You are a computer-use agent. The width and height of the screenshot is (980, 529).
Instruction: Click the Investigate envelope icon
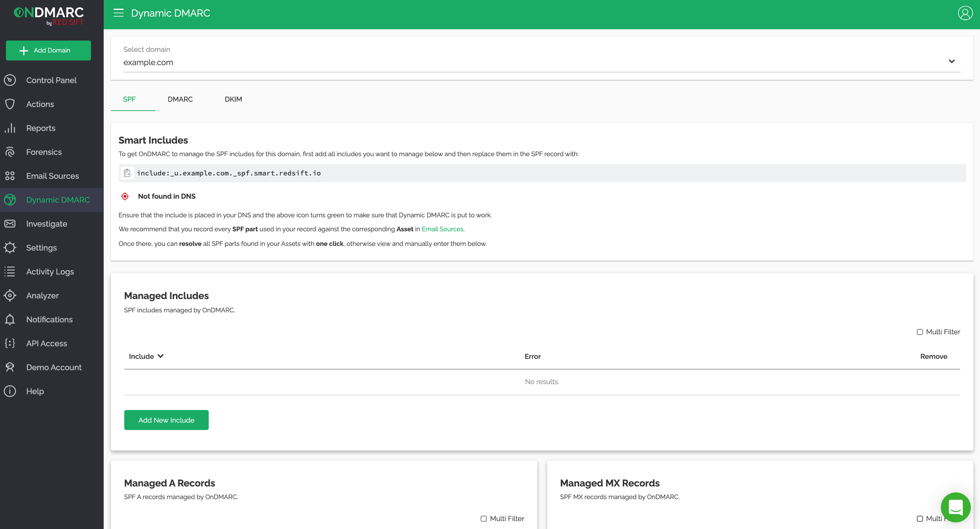10,224
